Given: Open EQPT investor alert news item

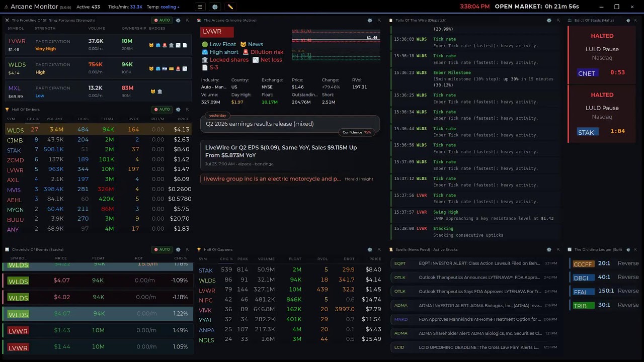Looking at the screenshot, I should (475, 263).
